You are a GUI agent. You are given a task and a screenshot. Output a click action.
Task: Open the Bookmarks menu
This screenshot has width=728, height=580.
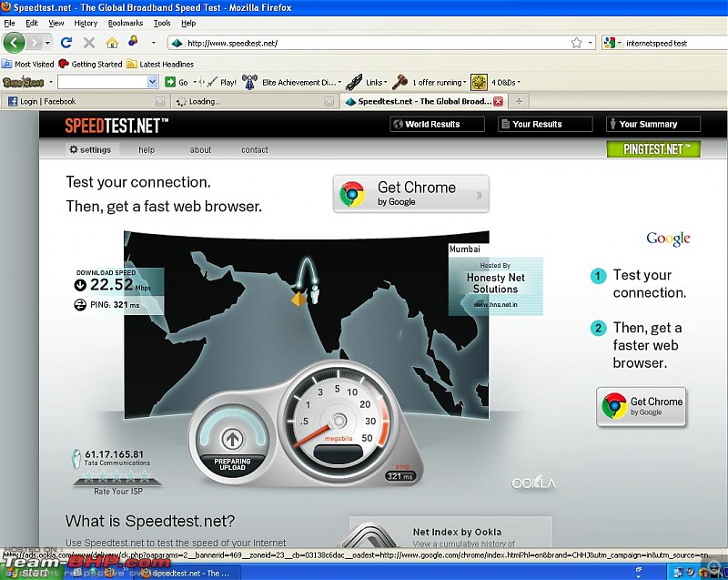pyautogui.click(x=125, y=23)
